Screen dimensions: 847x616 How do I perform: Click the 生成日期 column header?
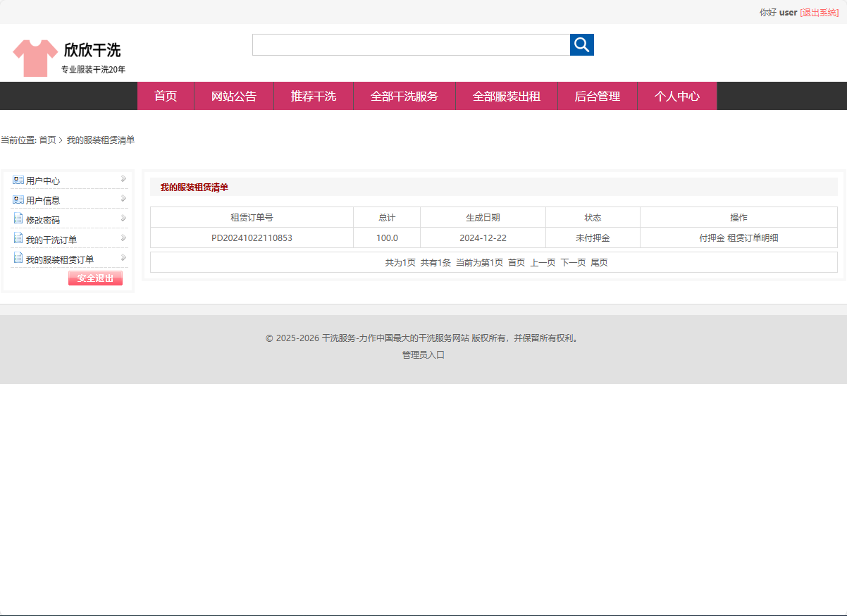click(483, 218)
